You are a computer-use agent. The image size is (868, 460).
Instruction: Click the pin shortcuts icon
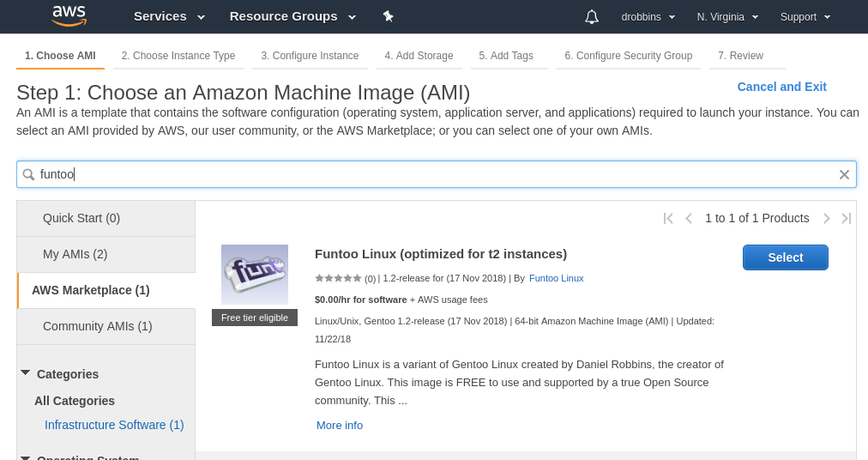(388, 16)
